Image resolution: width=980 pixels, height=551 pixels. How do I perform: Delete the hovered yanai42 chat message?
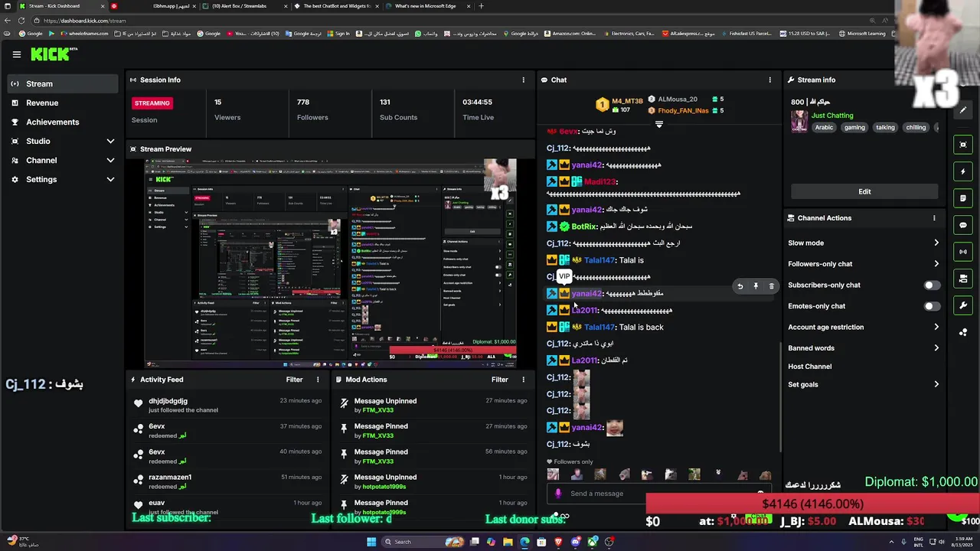coord(771,286)
